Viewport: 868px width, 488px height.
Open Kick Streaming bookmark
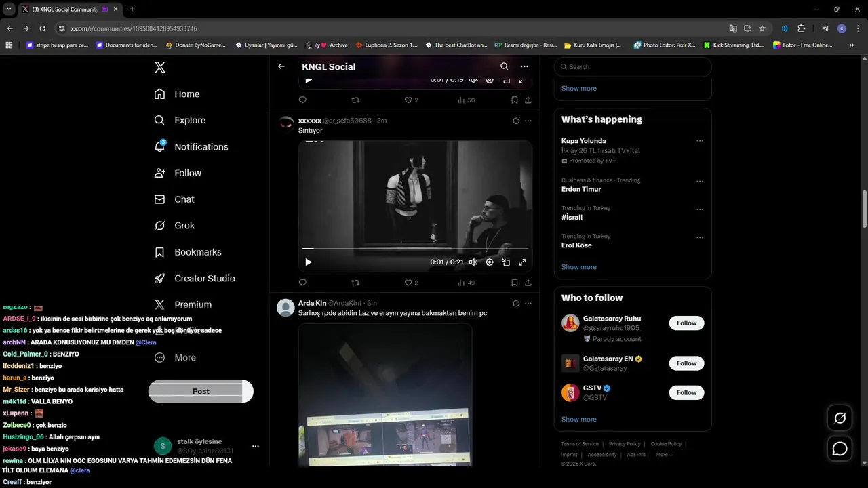[734, 45]
